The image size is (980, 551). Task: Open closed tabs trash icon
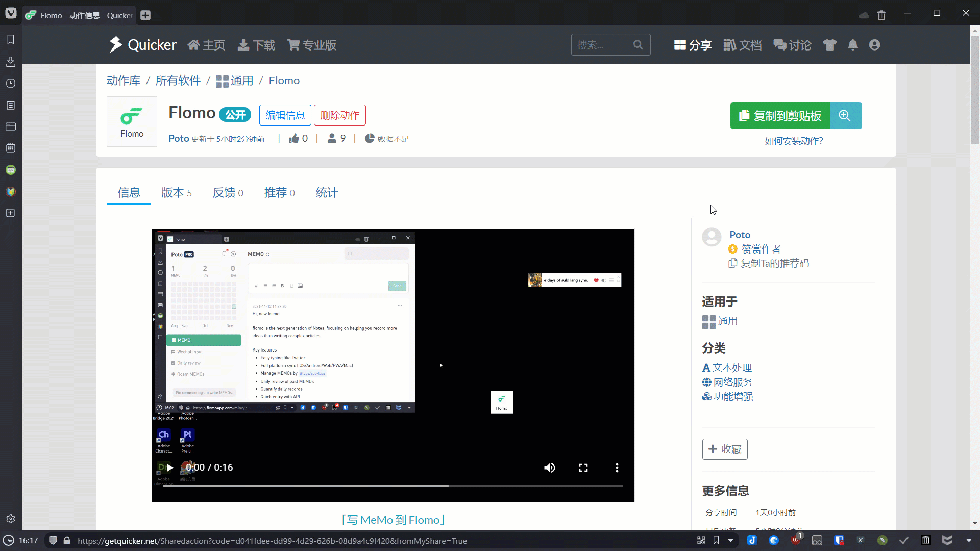click(x=881, y=15)
